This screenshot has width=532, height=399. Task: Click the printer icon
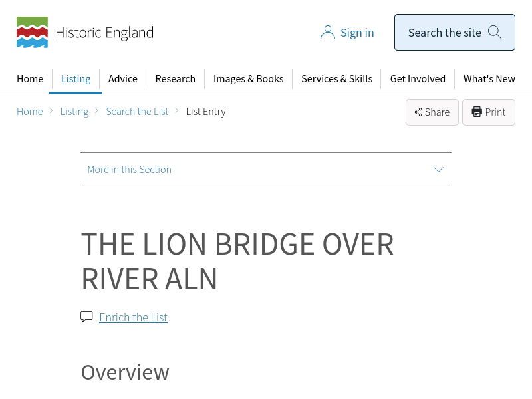pos(477,112)
